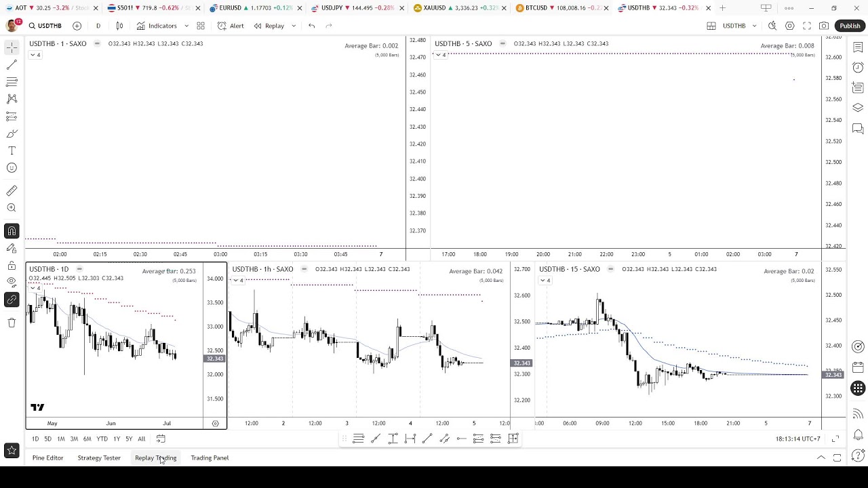Open the user profile avatar menu
The image size is (868, 488).
click(12, 26)
